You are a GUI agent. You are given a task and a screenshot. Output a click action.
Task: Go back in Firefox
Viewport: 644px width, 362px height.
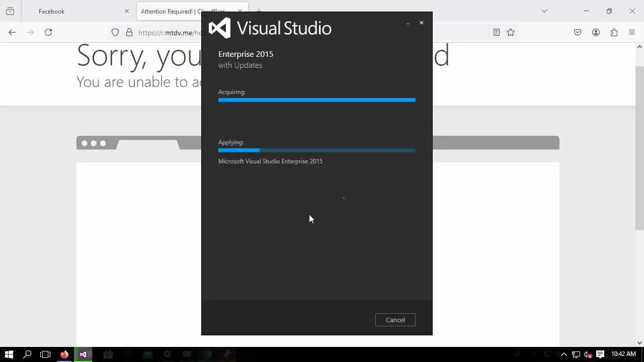12,32
